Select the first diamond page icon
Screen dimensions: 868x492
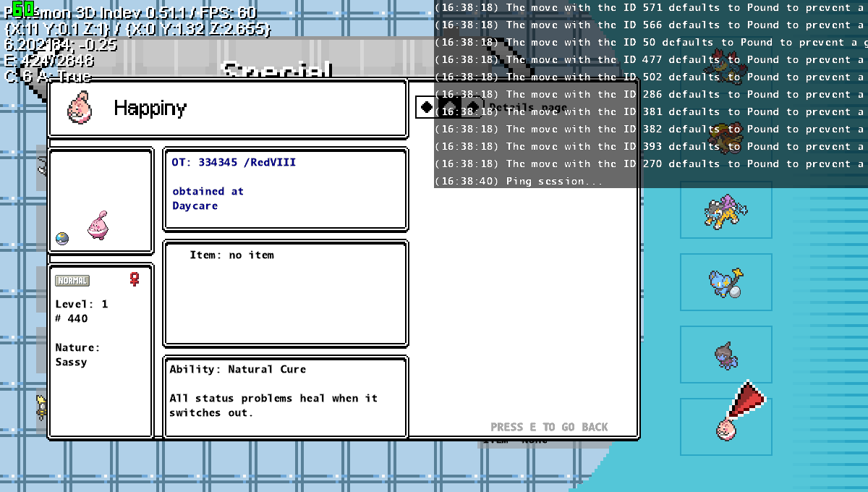[x=427, y=107]
